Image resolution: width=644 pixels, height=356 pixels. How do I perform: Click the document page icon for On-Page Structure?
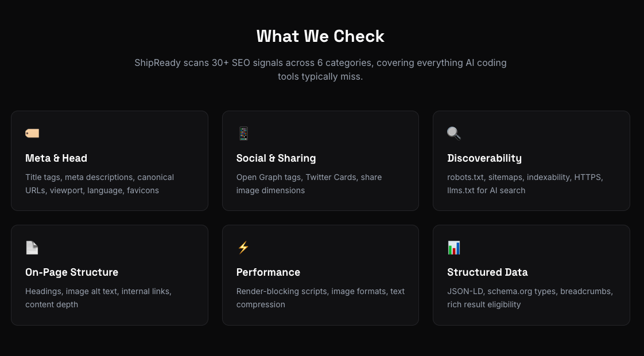[x=32, y=248]
